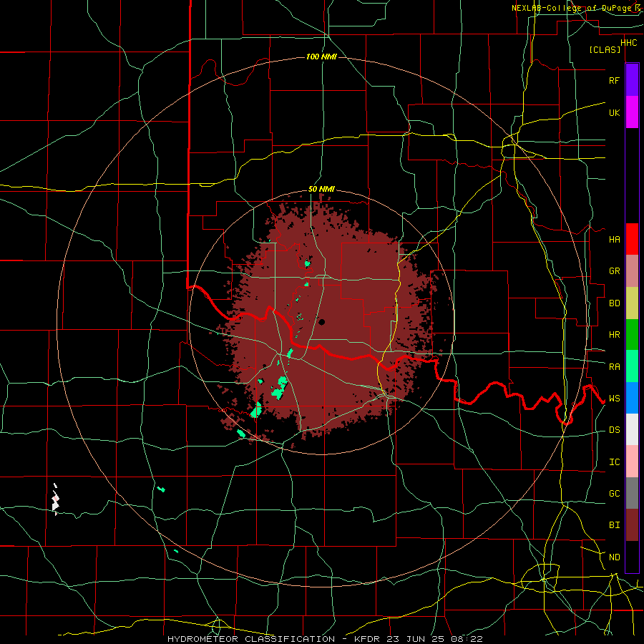Click the UK magenta legend swatch

(632, 112)
